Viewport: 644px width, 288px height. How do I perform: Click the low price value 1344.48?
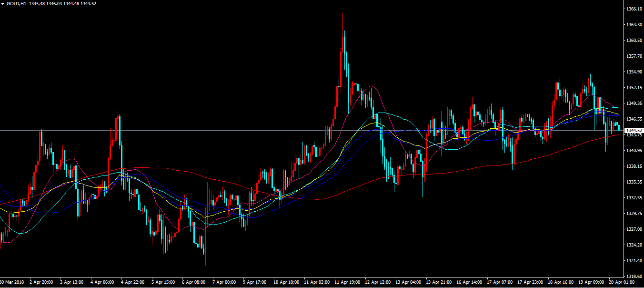coord(72,3)
